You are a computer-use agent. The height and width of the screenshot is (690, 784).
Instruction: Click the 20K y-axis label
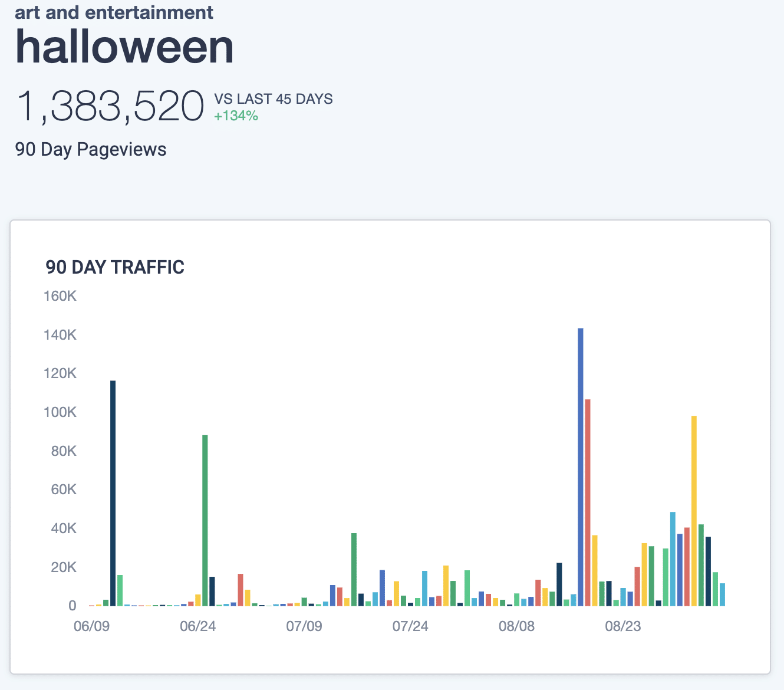[x=64, y=567]
